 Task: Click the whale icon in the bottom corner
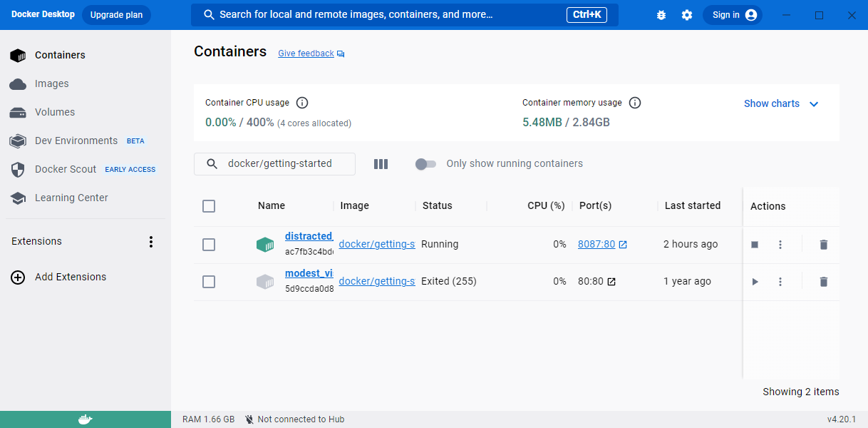[x=86, y=419]
